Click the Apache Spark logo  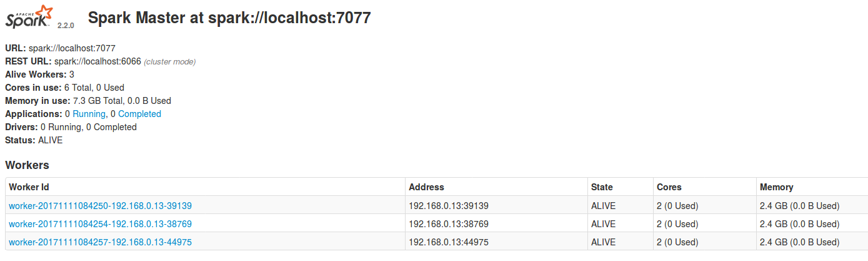tap(29, 17)
